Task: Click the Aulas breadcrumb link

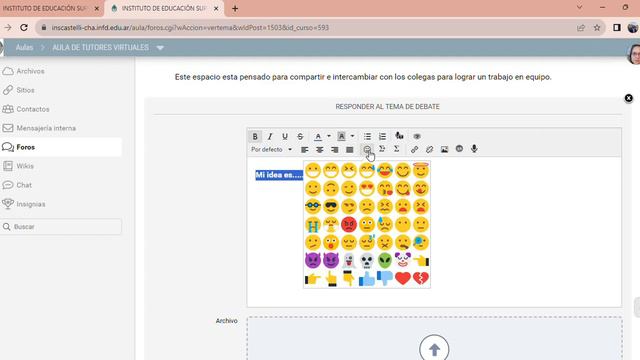Action: [x=24, y=47]
